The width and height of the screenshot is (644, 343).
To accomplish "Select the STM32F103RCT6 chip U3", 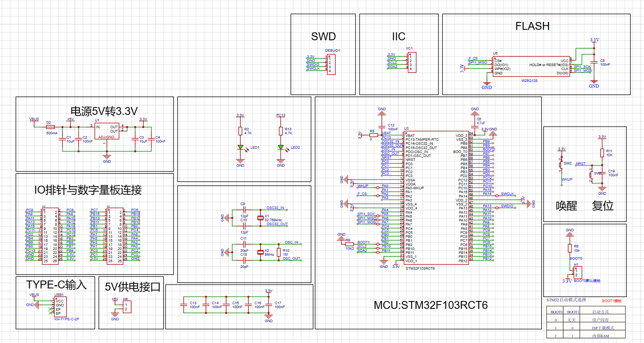I will pos(436,198).
